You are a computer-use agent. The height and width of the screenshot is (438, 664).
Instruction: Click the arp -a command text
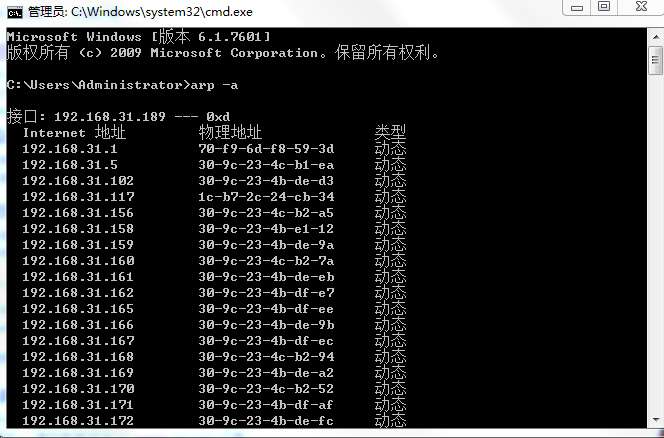tap(214, 85)
